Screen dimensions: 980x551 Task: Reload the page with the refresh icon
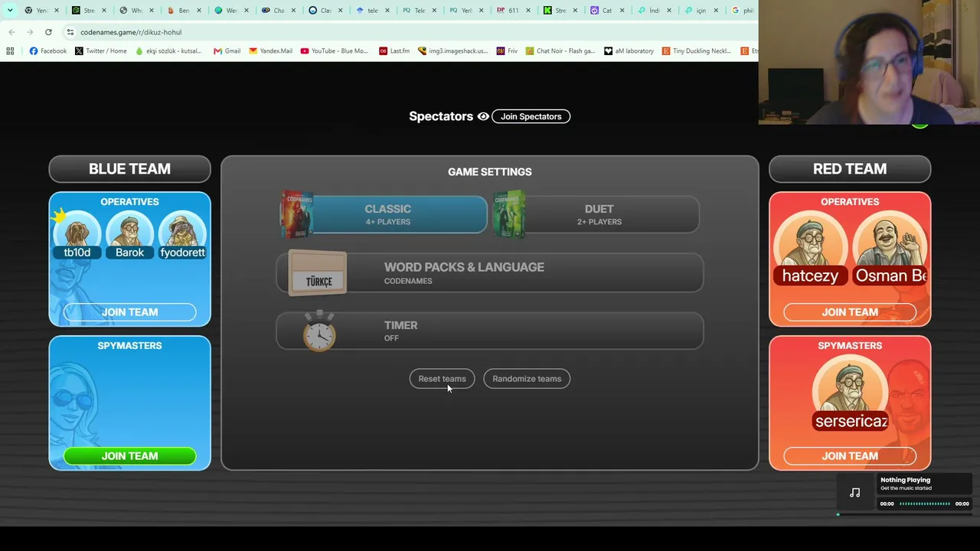point(48,32)
